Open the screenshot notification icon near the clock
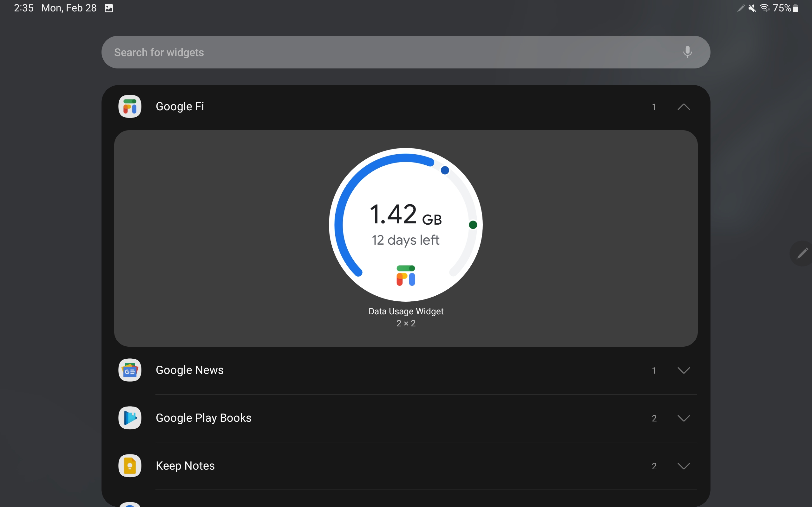The image size is (812, 507). point(109,8)
